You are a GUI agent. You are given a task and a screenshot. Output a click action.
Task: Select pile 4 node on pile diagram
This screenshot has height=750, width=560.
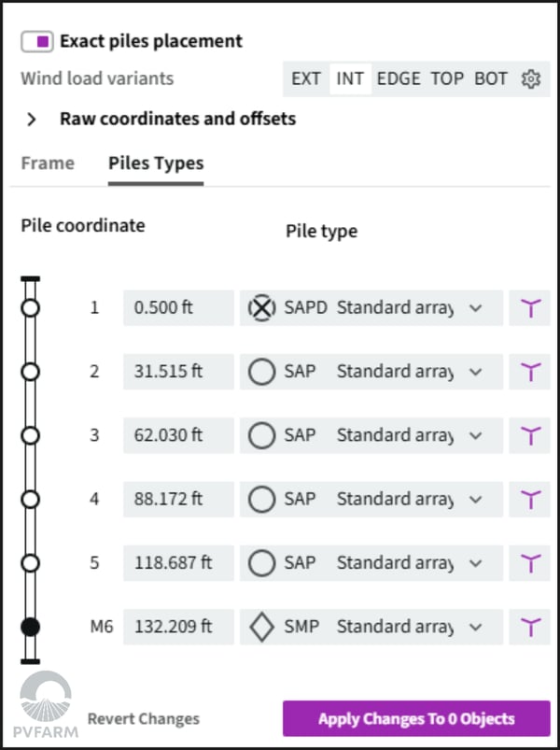point(31,500)
